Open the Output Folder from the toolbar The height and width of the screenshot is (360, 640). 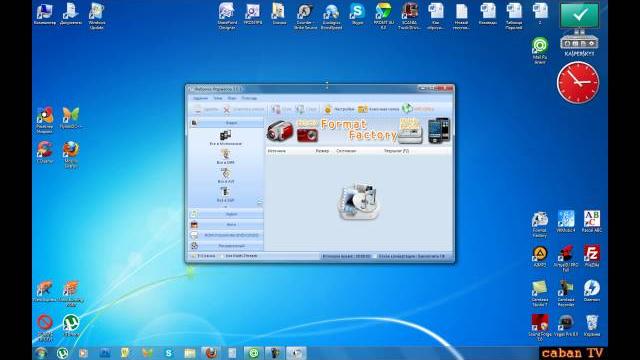point(378,109)
